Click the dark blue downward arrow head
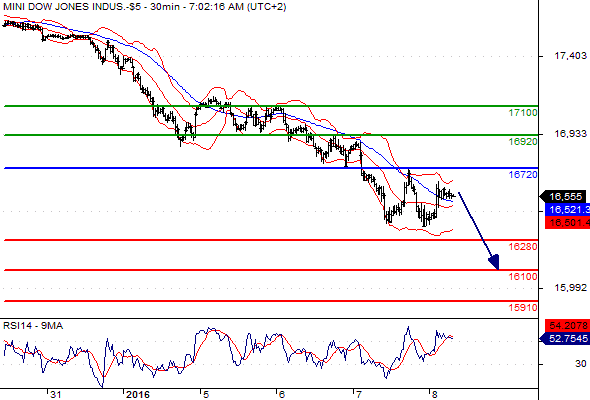 494,262
